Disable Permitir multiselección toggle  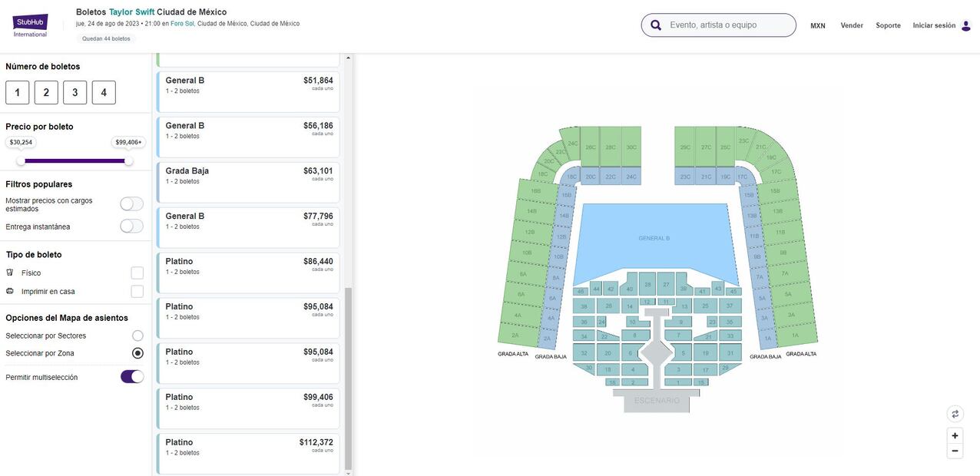pos(132,376)
